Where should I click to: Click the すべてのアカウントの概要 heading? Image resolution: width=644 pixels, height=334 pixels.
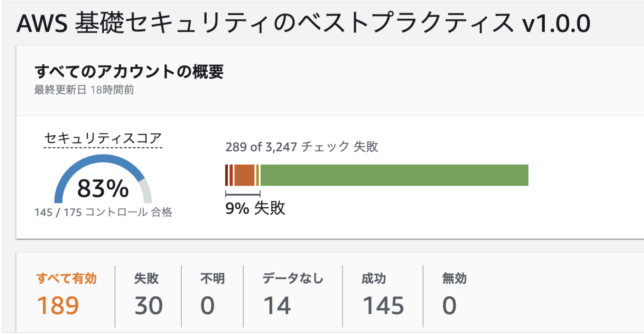click(x=129, y=72)
